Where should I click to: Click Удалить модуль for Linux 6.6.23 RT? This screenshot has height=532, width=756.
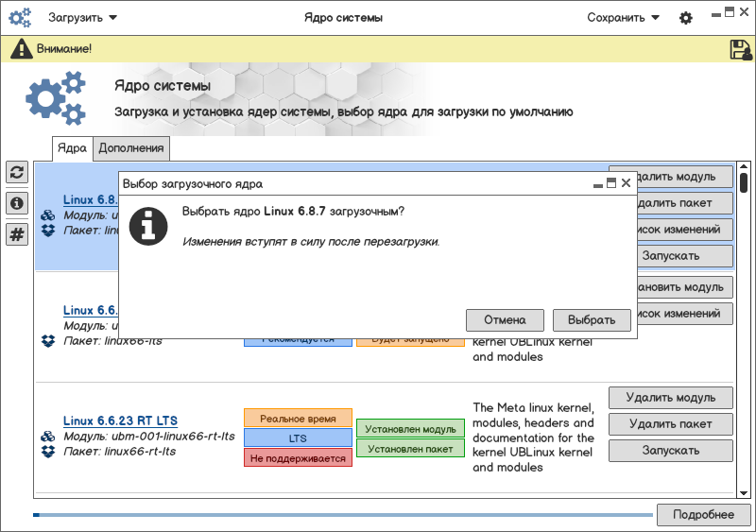670,398
